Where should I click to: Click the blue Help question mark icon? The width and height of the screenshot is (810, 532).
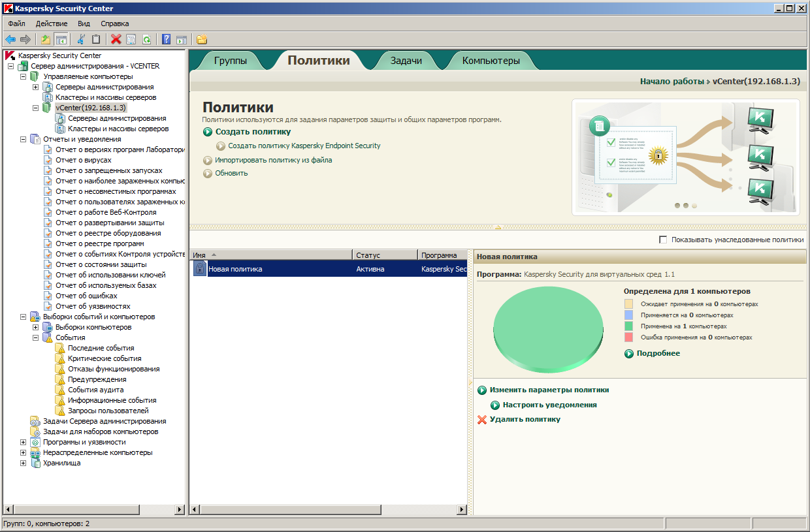(x=167, y=39)
